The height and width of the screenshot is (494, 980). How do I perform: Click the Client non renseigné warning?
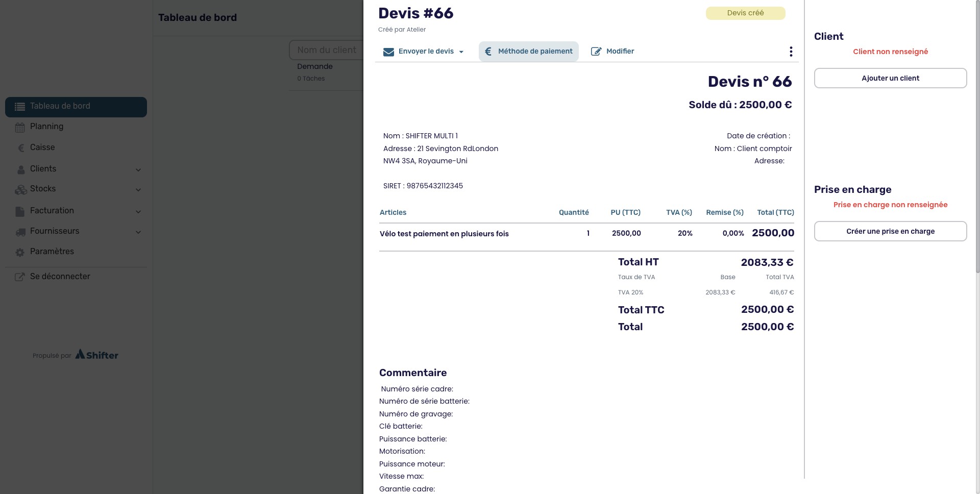coord(890,52)
